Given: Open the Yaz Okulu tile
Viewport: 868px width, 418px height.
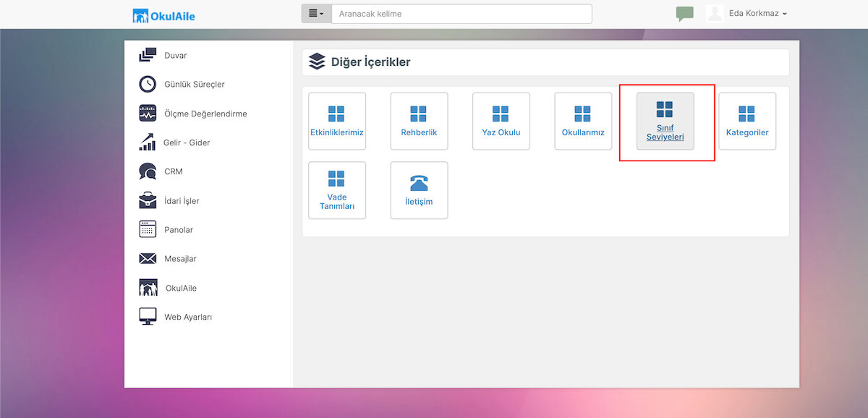Looking at the screenshot, I should (x=501, y=121).
